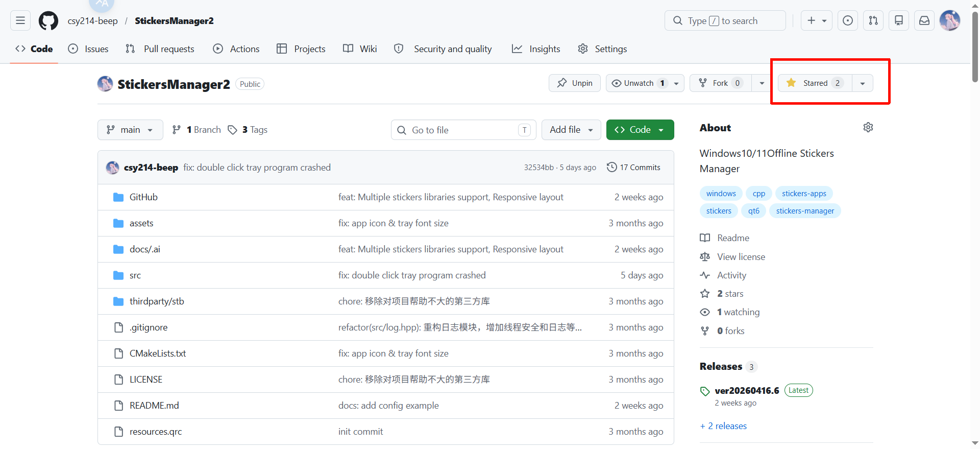980x449 pixels.
Task: Open the Pull requests tab
Action: (160, 49)
